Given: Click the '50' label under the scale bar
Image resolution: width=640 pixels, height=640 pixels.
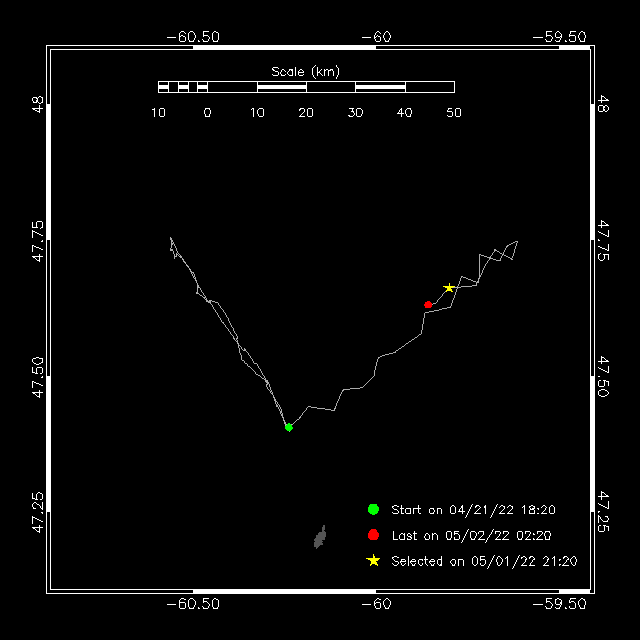Looking at the screenshot, I should click(453, 112).
